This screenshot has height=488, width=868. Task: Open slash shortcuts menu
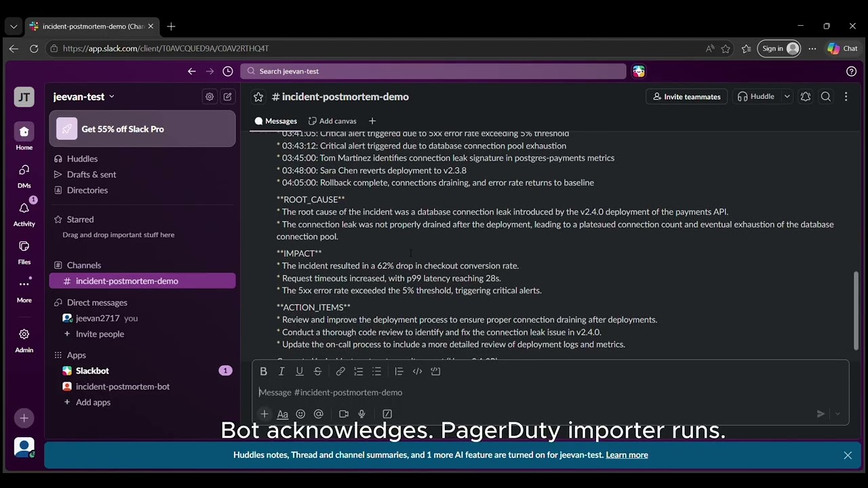tap(387, 414)
